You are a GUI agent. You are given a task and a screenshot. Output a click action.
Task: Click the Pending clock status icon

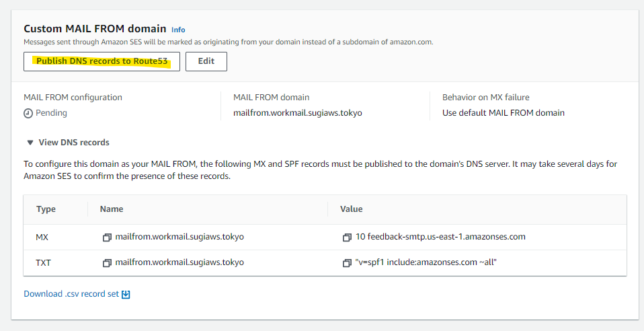click(x=28, y=113)
